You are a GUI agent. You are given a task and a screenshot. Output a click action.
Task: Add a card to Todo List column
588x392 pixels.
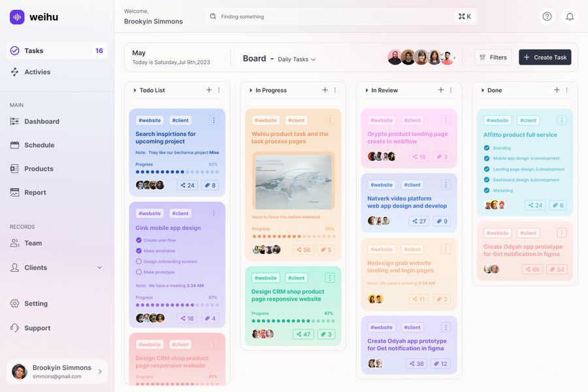point(209,90)
